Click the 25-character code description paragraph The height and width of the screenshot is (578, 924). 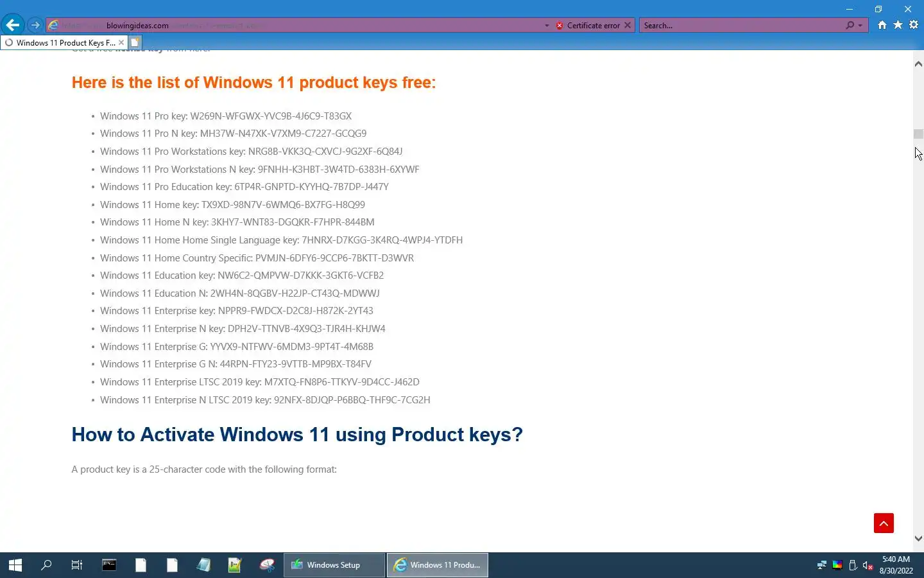(x=204, y=469)
